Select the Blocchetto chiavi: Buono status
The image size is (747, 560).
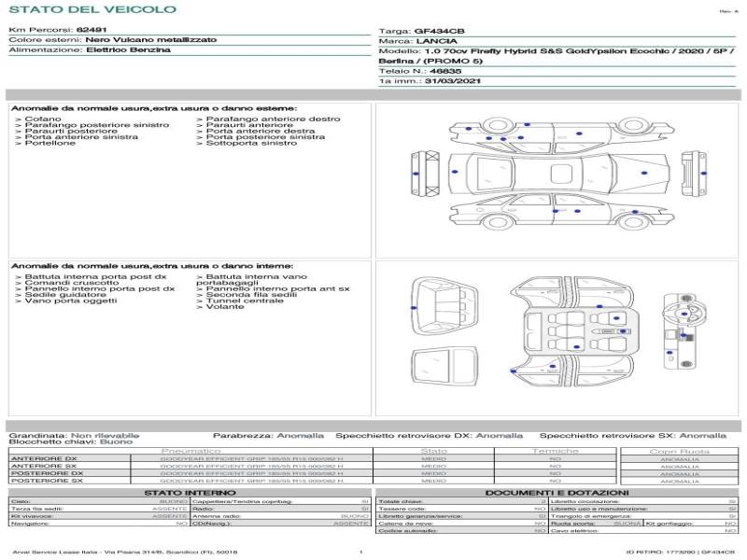click(x=71, y=441)
